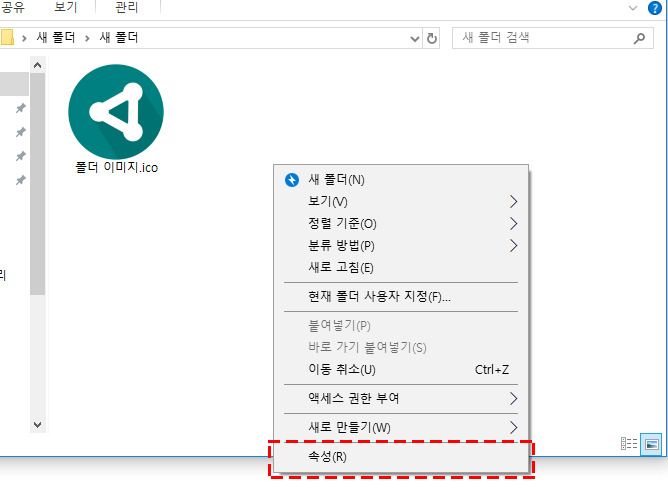Open the 분류 방법(P) submenu
This screenshot has height=493, width=668.
point(400,246)
